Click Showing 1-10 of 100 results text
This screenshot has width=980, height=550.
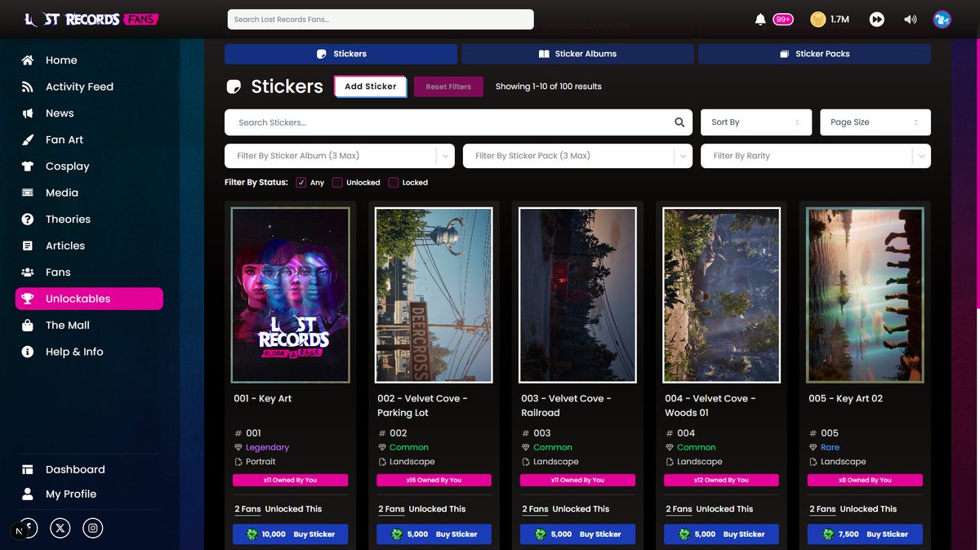(549, 86)
